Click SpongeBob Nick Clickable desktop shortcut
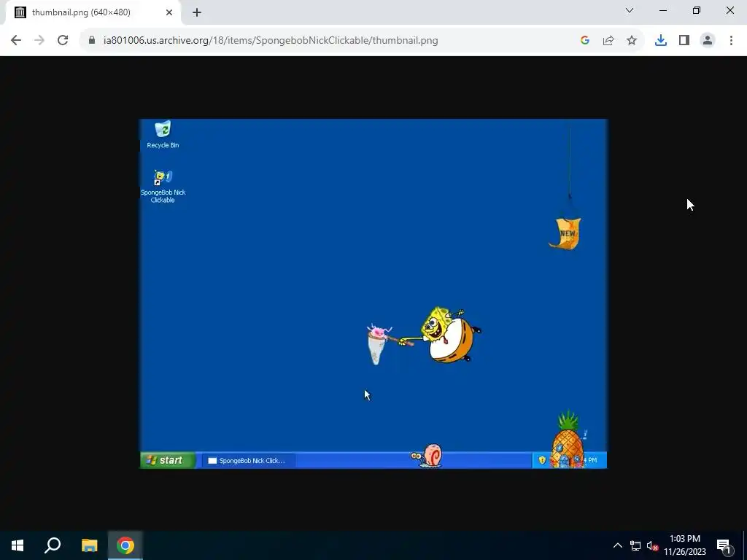 tap(163, 186)
